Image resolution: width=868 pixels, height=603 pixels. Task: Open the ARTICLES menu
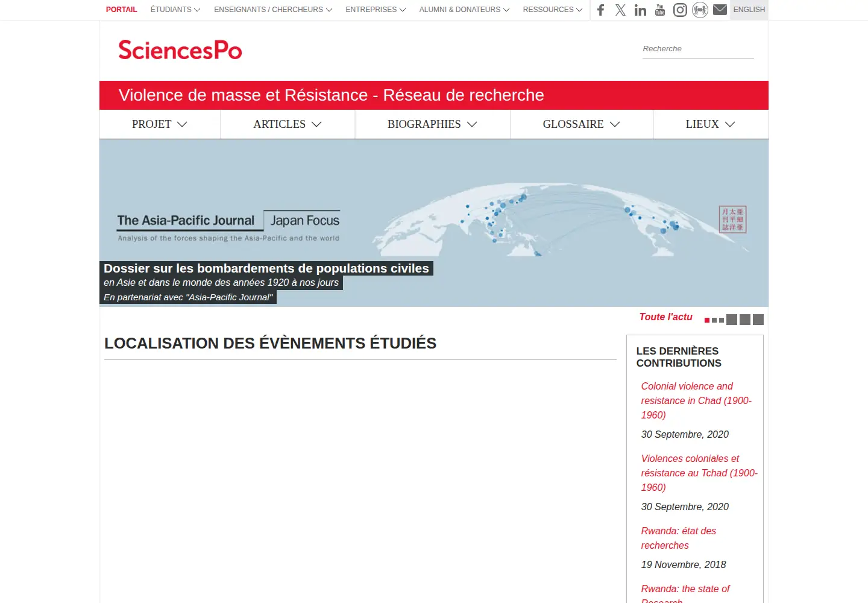pos(288,124)
